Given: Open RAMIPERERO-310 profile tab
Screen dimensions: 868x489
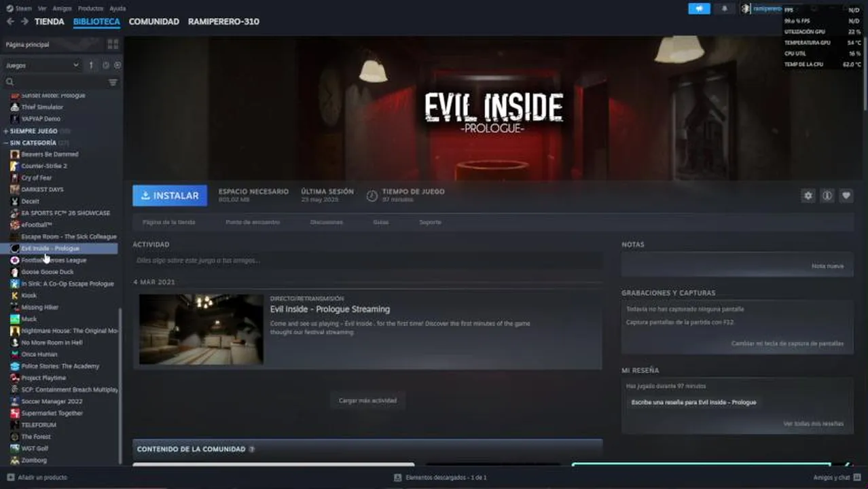Looking at the screenshot, I should point(223,22).
